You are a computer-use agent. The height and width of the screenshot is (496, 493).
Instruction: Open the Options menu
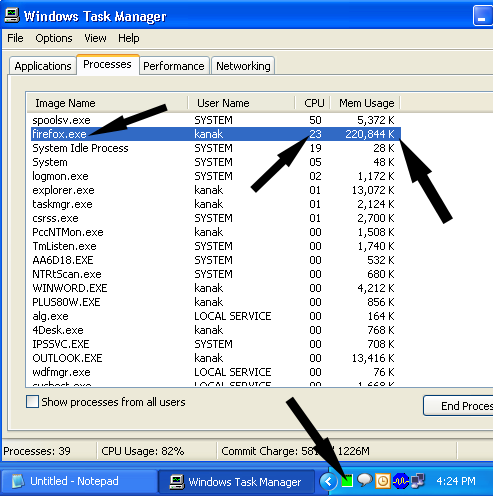tap(54, 38)
